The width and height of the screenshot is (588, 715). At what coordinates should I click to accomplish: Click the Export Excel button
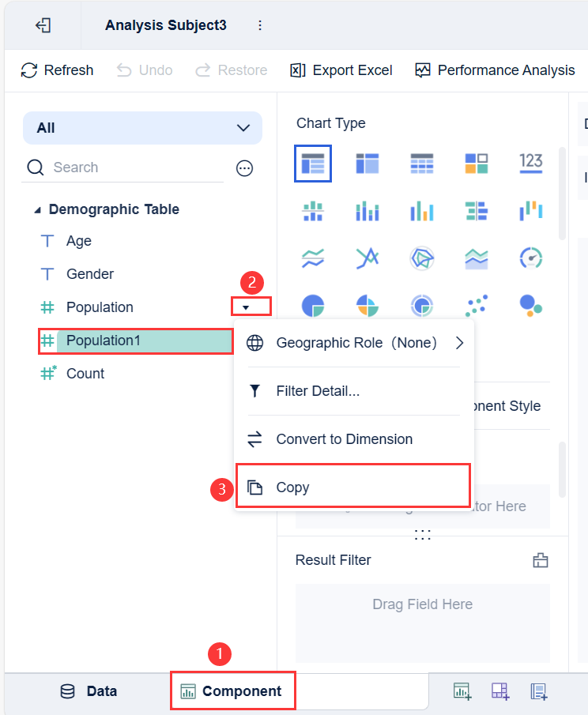click(341, 70)
